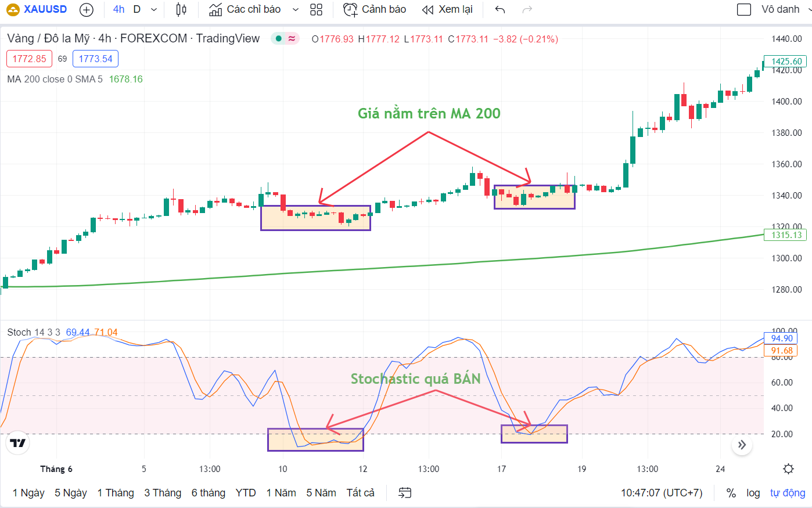
Task: Set range to 1 Tháng
Action: 116,493
